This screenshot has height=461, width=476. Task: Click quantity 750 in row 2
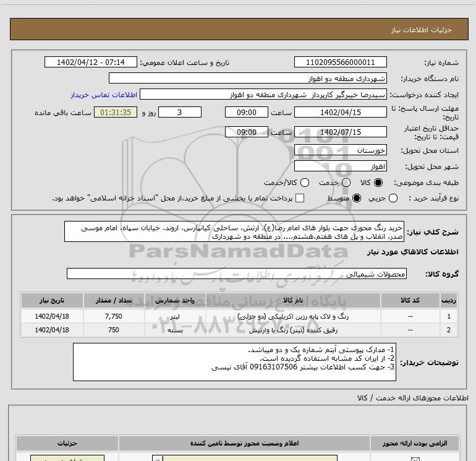(114, 330)
